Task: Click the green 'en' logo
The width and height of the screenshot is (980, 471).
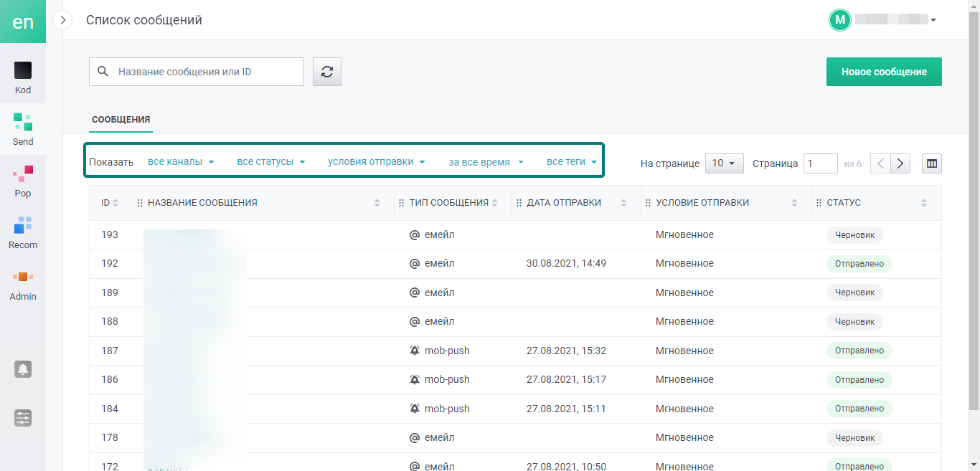Action: tap(23, 22)
